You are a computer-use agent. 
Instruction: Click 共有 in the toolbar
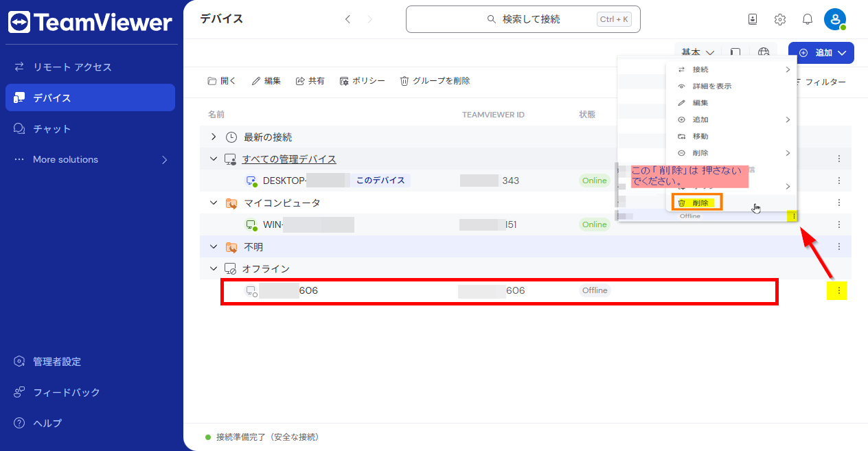click(310, 81)
